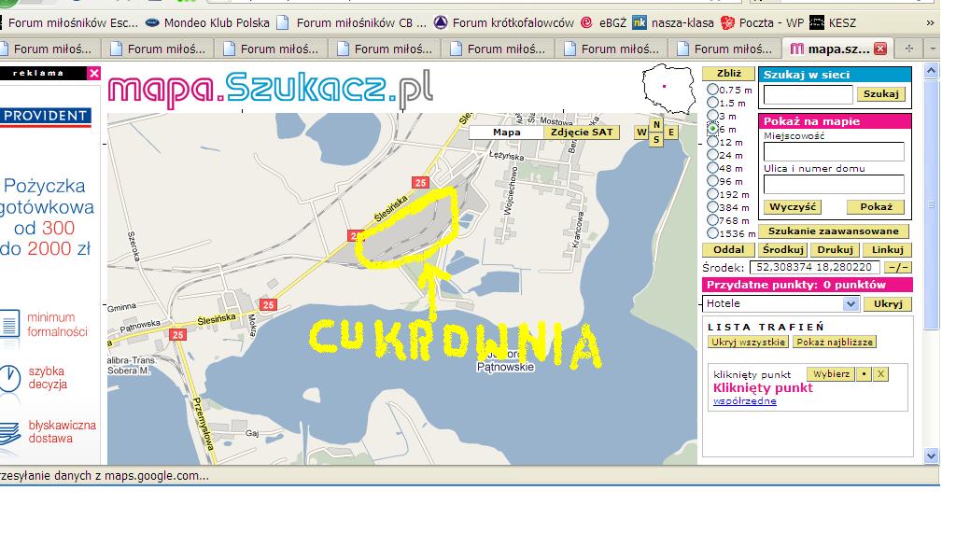Pan map north with N button
Image resolution: width=956 pixels, height=560 pixels.
pyautogui.click(x=656, y=124)
